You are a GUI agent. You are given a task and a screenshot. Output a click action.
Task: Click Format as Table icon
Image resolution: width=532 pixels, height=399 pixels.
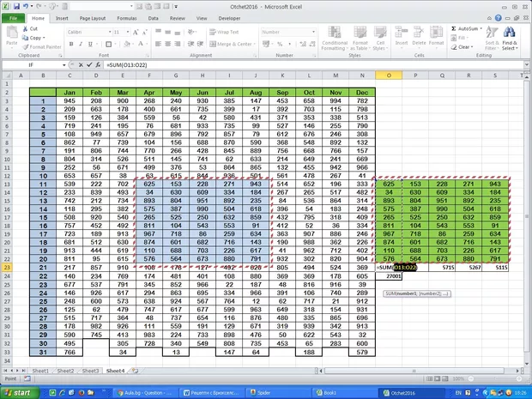pos(360,33)
